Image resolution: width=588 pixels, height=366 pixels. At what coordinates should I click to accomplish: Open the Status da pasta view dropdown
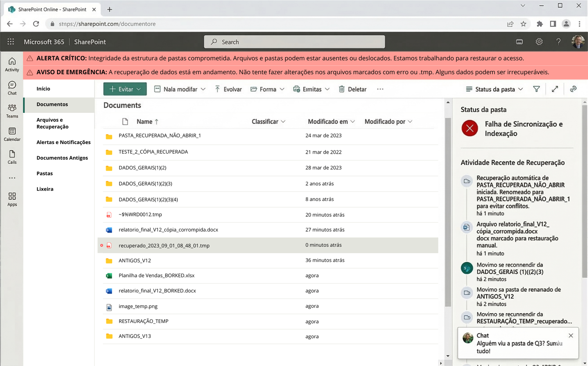tap(494, 89)
